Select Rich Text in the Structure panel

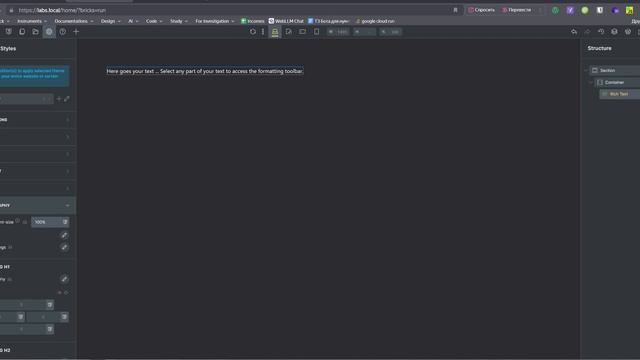point(620,94)
